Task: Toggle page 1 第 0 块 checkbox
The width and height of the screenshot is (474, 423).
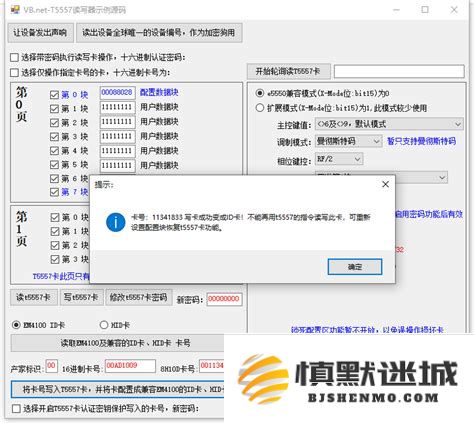Action: (x=55, y=217)
